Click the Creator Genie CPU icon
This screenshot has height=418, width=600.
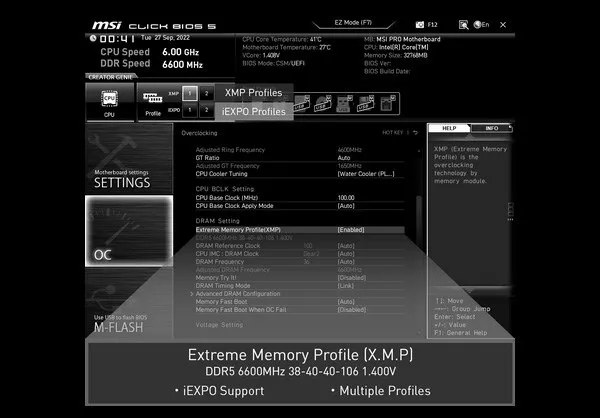click(x=109, y=98)
